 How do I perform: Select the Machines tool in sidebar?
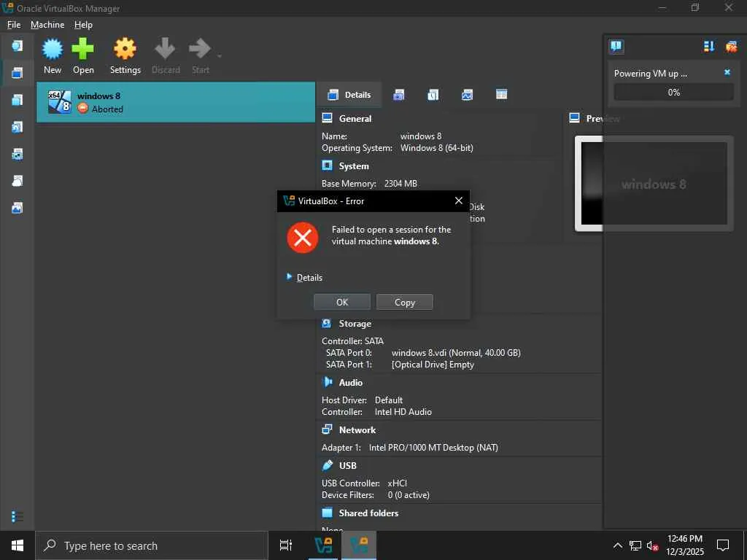[x=18, y=73]
